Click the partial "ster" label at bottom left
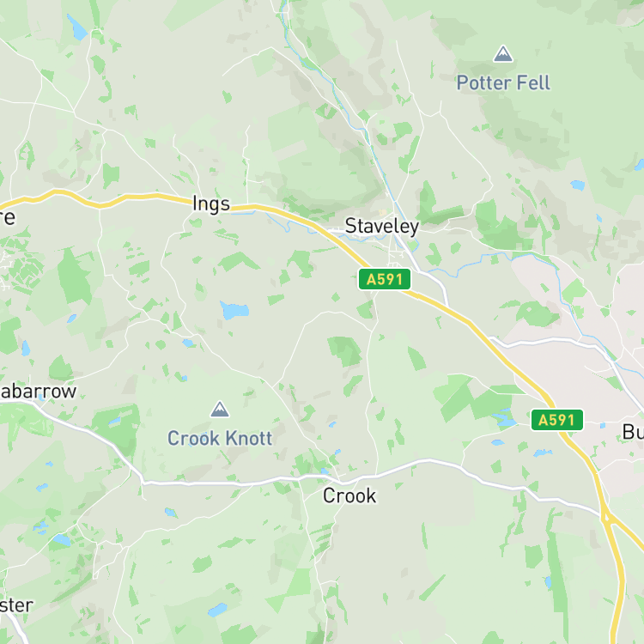 [16, 605]
